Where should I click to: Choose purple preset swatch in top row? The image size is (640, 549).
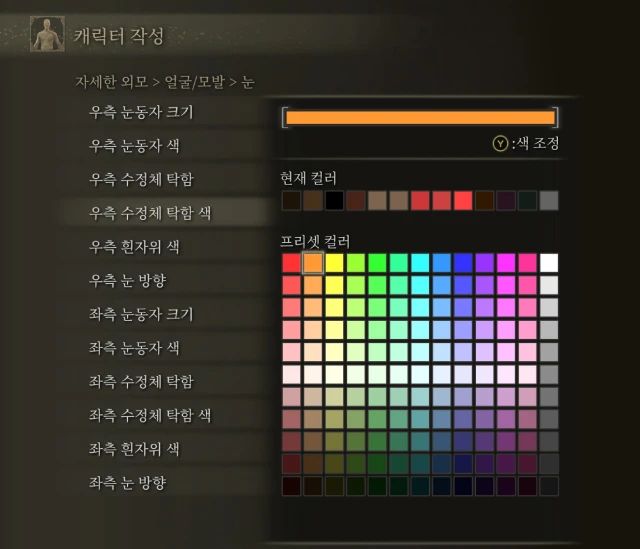[x=484, y=263]
